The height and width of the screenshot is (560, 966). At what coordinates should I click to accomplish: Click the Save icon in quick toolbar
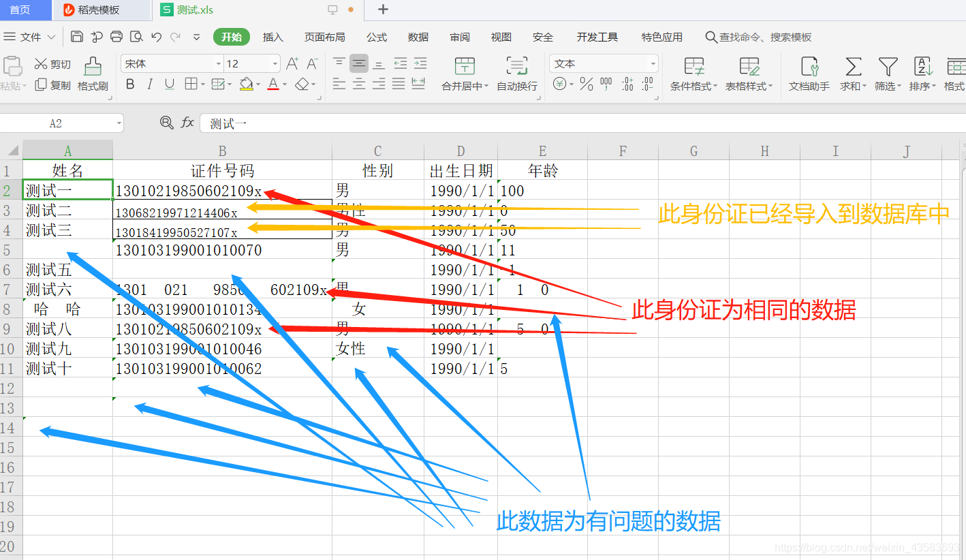[x=77, y=37]
